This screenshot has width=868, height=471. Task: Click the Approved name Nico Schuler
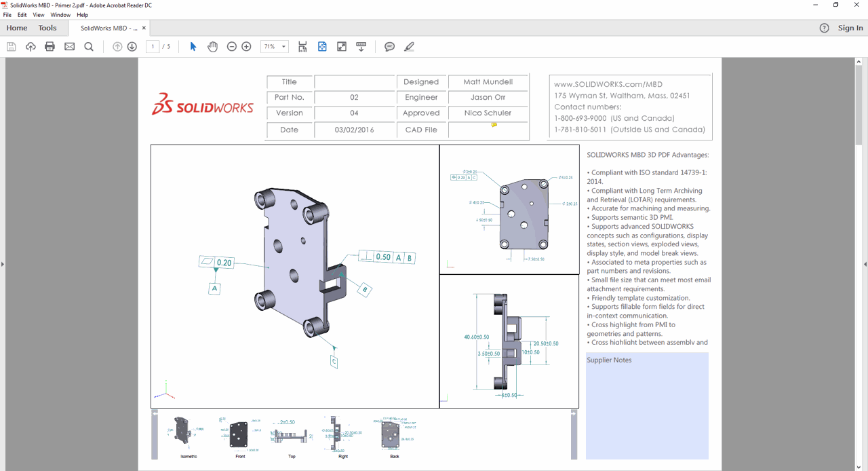[488, 113]
